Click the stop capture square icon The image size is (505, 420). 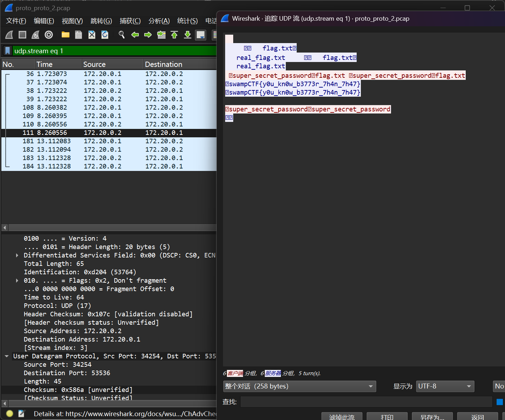coord(22,35)
